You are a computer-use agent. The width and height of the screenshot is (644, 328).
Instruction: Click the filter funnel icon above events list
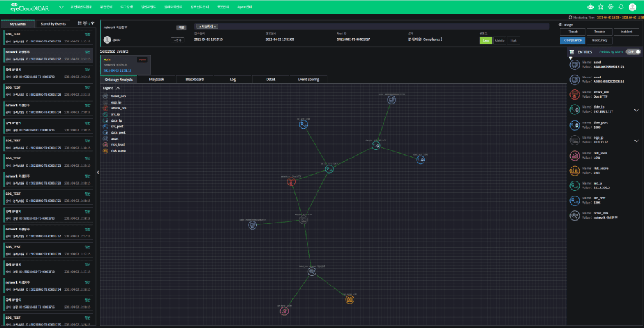coord(93,23)
